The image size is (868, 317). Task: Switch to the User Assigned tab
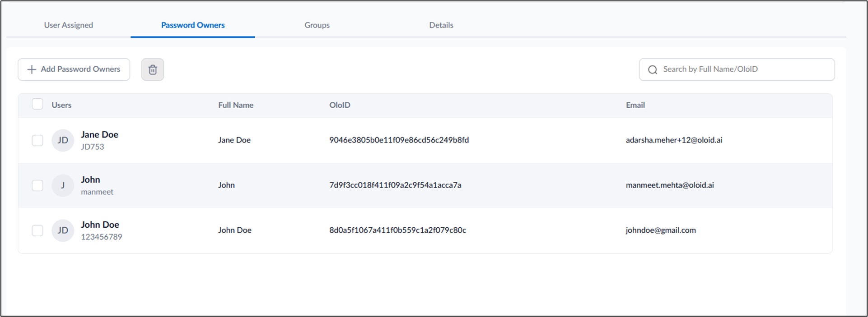click(x=69, y=25)
